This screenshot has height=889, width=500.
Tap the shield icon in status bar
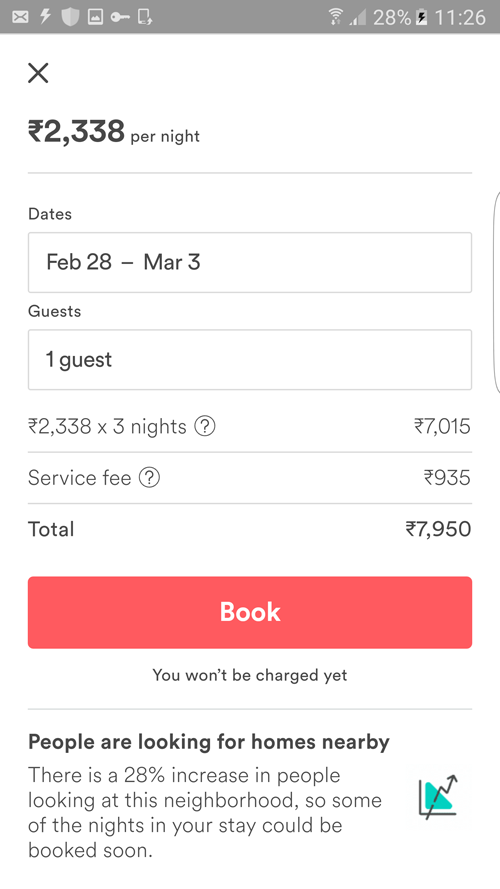(x=70, y=17)
